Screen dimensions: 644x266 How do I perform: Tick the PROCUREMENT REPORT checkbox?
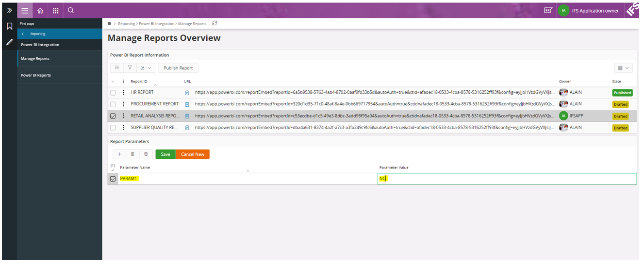pyautogui.click(x=113, y=104)
